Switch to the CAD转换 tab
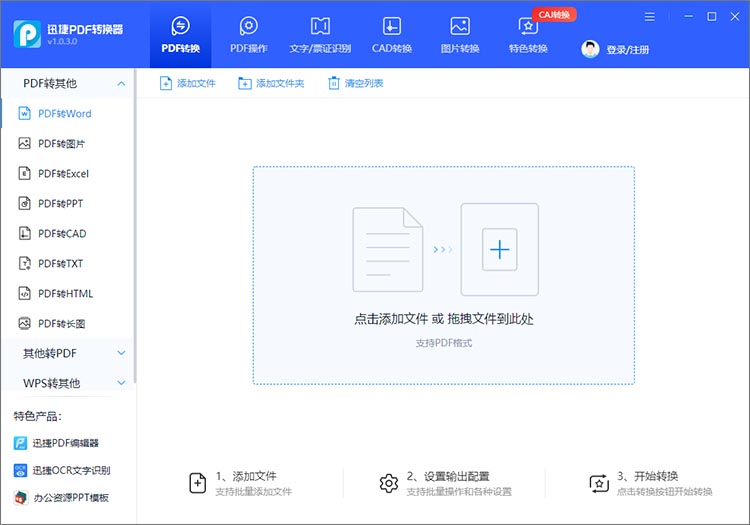Image resolution: width=750 pixels, height=525 pixels. (392, 35)
